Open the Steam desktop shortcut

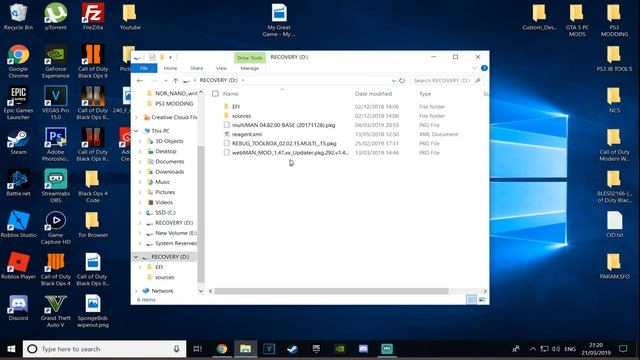(x=18, y=142)
